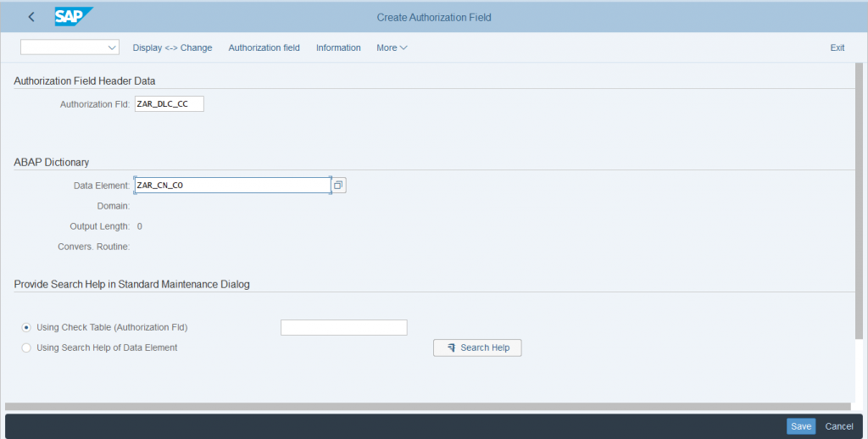Screen dimensions: 868x439
Task: Click the SAP logo
Action: (73, 17)
